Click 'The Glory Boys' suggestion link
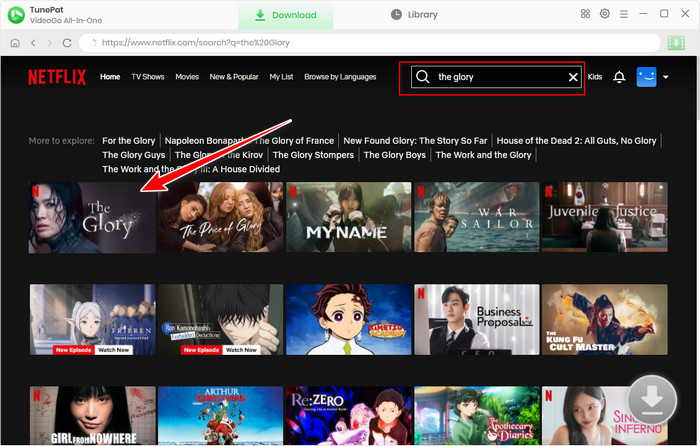 pos(394,155)
